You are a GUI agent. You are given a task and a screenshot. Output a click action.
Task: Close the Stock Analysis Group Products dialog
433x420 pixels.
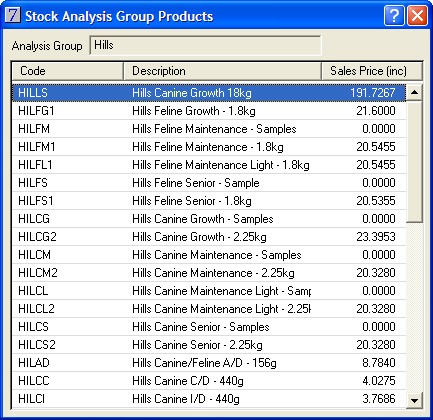click(x=417, y=15)
